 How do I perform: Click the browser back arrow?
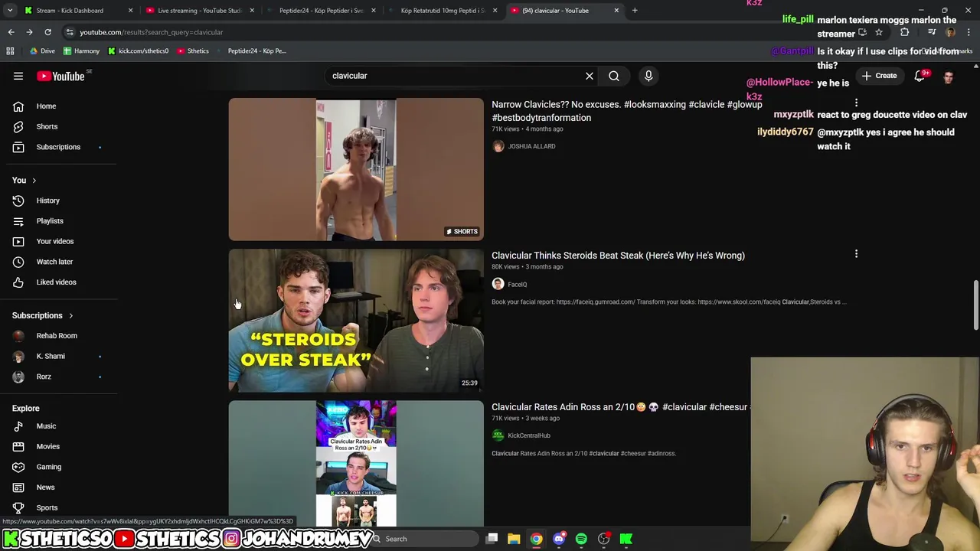coord(11,32)
